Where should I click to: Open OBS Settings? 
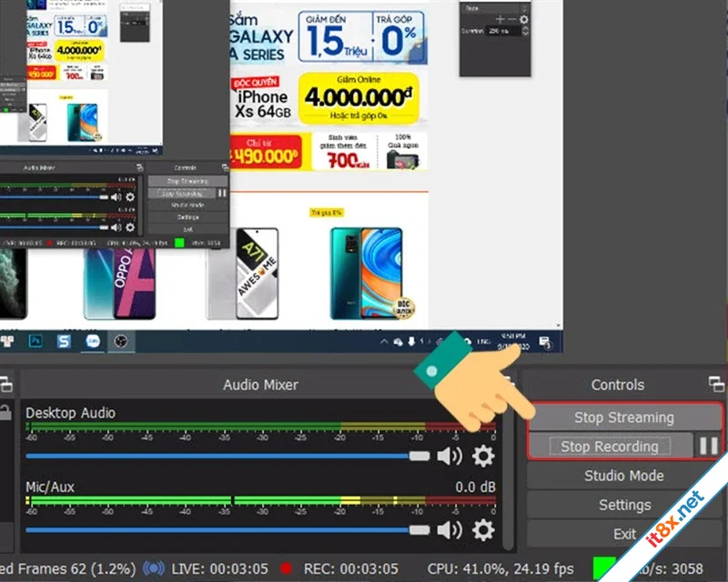624,505
